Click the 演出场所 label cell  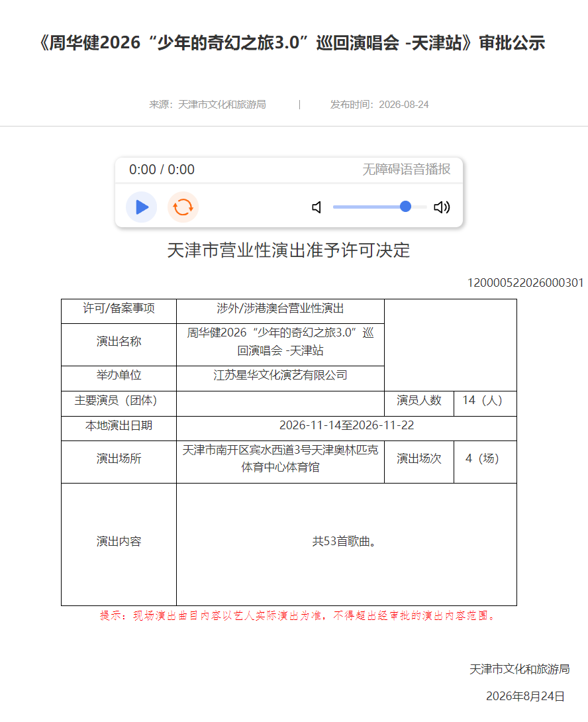pyautogui.click(x=119, y=462)
